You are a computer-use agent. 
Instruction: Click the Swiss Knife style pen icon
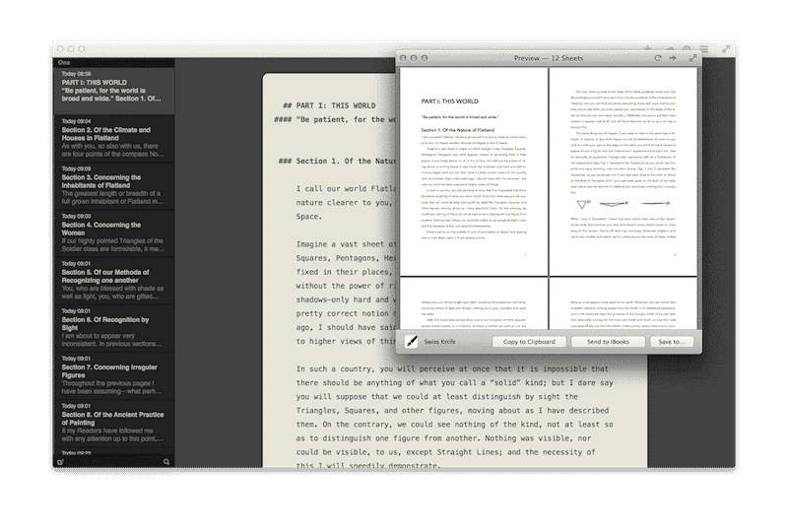(x=412, y=342)
